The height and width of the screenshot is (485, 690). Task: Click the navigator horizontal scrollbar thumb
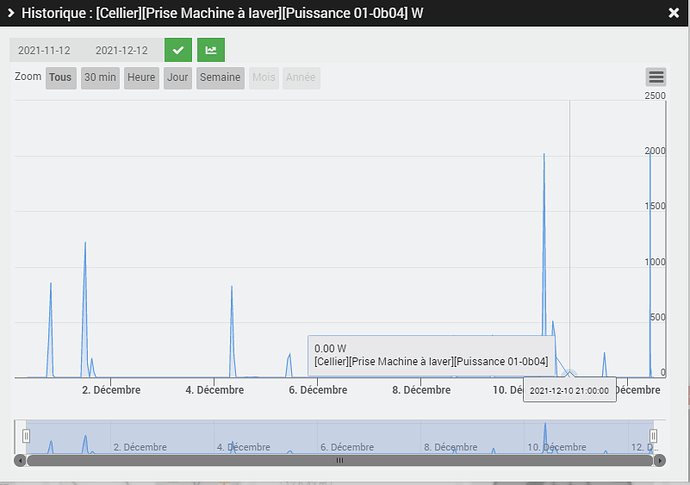[340, 460]
